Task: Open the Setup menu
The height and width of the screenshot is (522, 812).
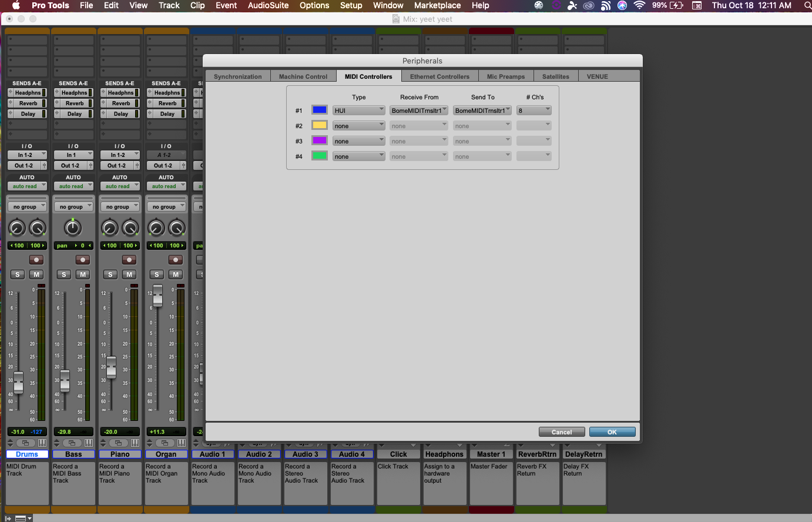Action: pos(351,5)
